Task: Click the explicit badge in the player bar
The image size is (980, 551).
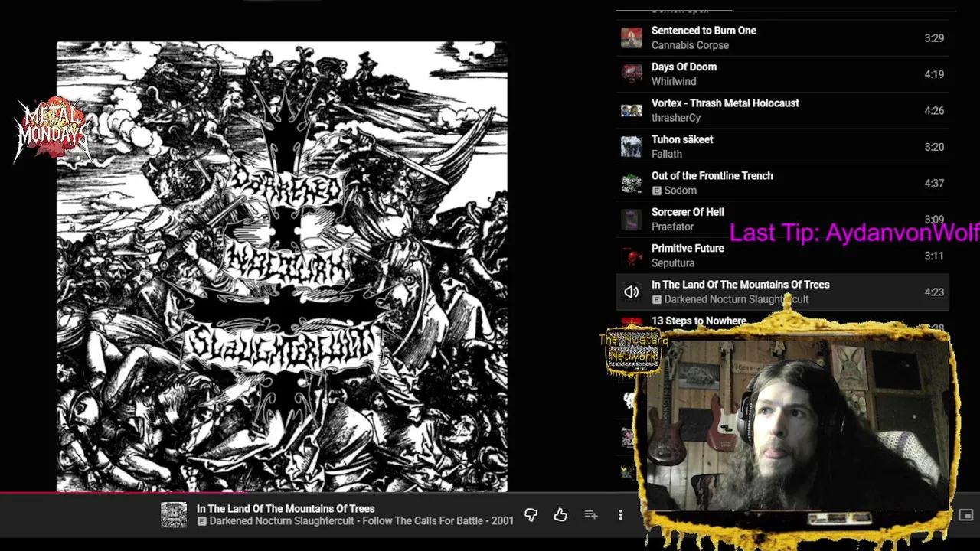Action: coord(201,521)
